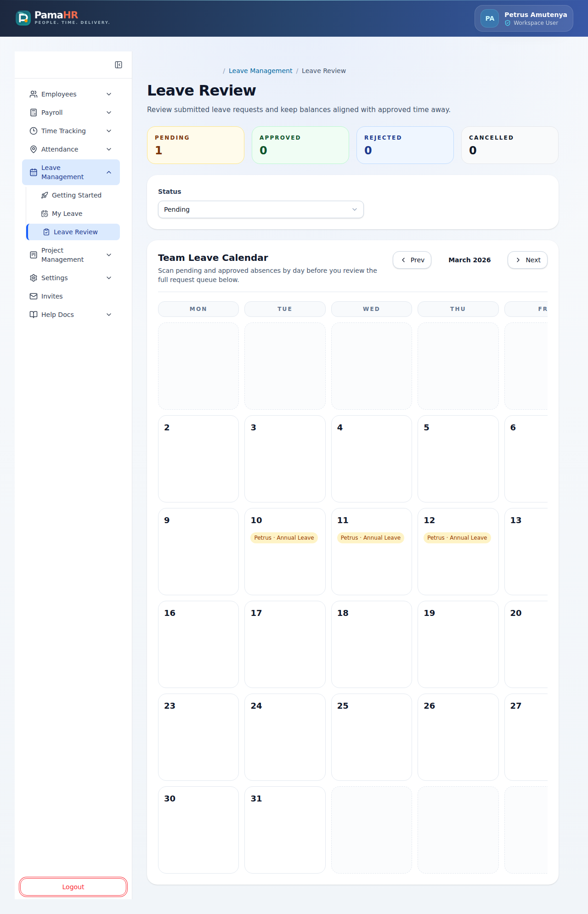Viewport: 588px width, 914px height.
Task: Go to next month with Next
Action: point(527,260)
